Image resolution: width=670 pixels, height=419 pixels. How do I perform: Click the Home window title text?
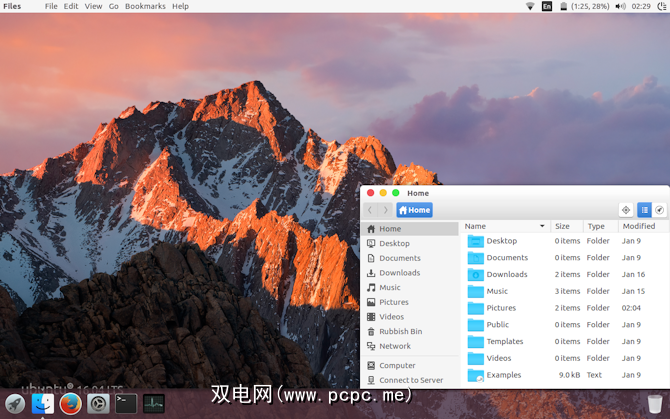pos(418,193)
